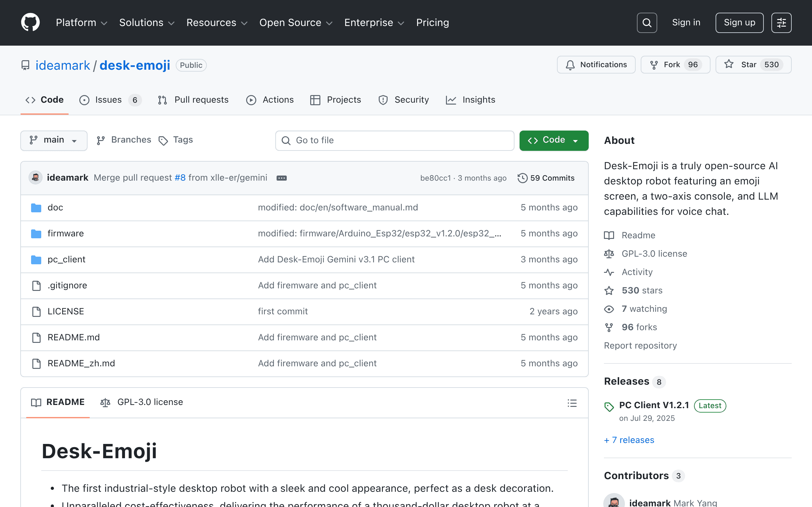Viewport: 812px width, 507px height.
Task: Expand commit message ellipsis icon
Action: [x=282, y=178]
